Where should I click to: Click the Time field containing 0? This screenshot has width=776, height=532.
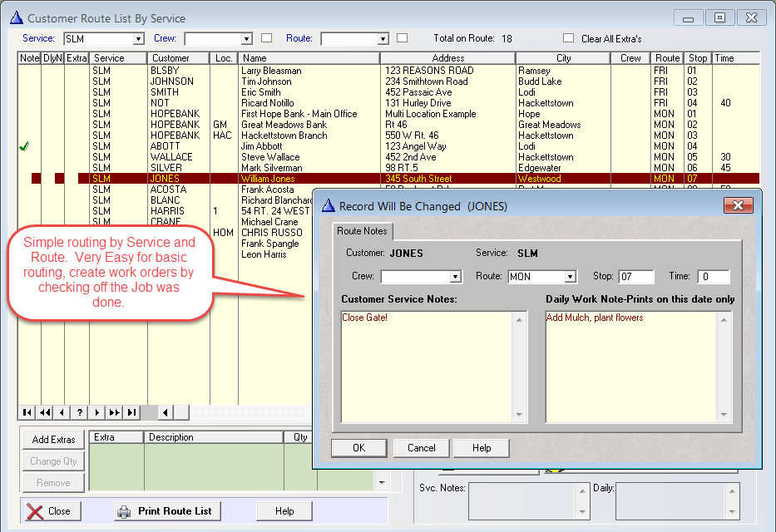click(714, 277)
